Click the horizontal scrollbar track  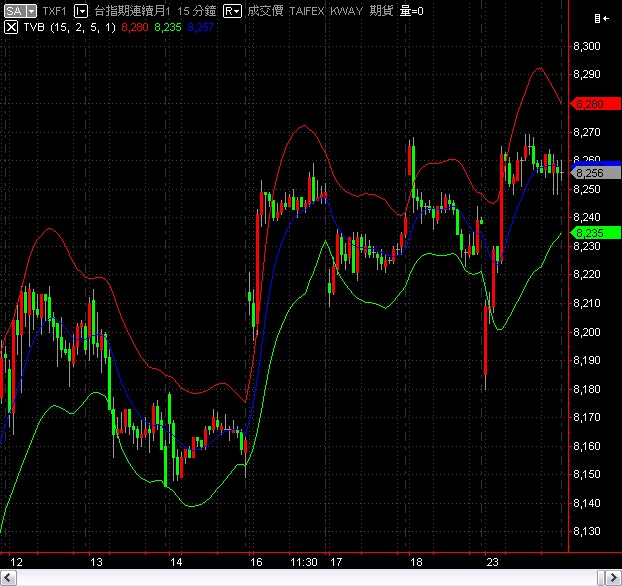pyautogui.click(x=307, y=578)
